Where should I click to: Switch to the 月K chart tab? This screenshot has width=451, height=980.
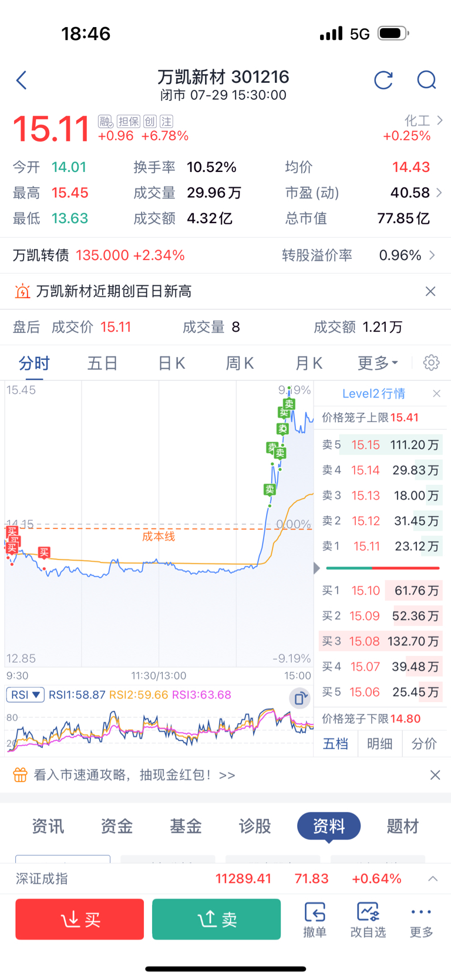click(308, 363)
